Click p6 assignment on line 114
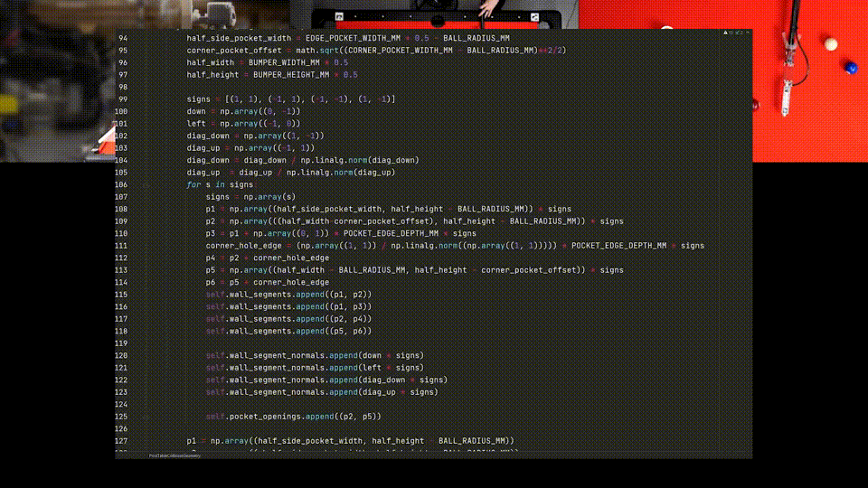This screenshot has height=488, width=868. [268, 282]
